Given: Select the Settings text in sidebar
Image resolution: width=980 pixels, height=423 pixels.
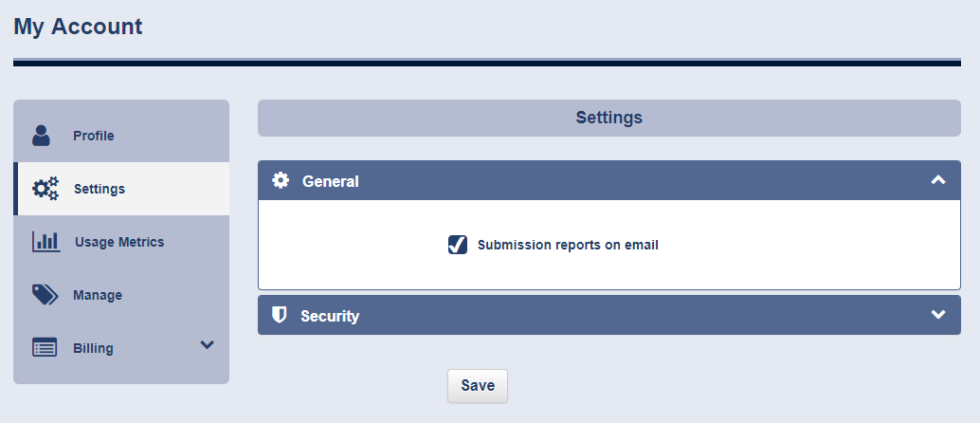Looking at the screenshot, I should (x=100, y=189).
